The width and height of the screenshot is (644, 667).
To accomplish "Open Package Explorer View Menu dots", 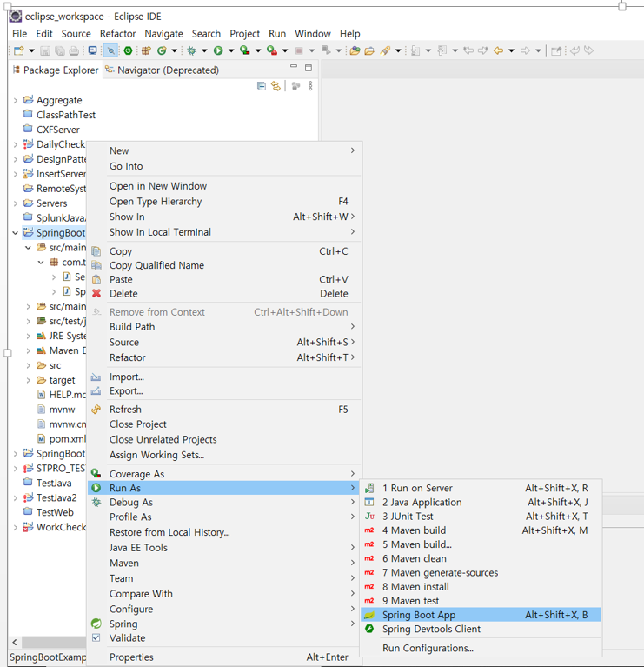I will [x=310, y=86].
